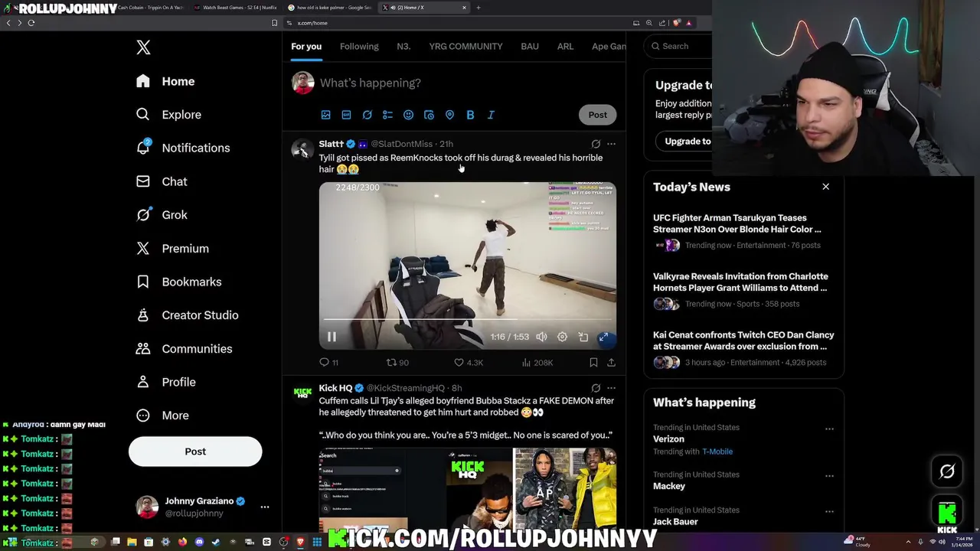Open the emoji picker in compose toolbar

408,115
